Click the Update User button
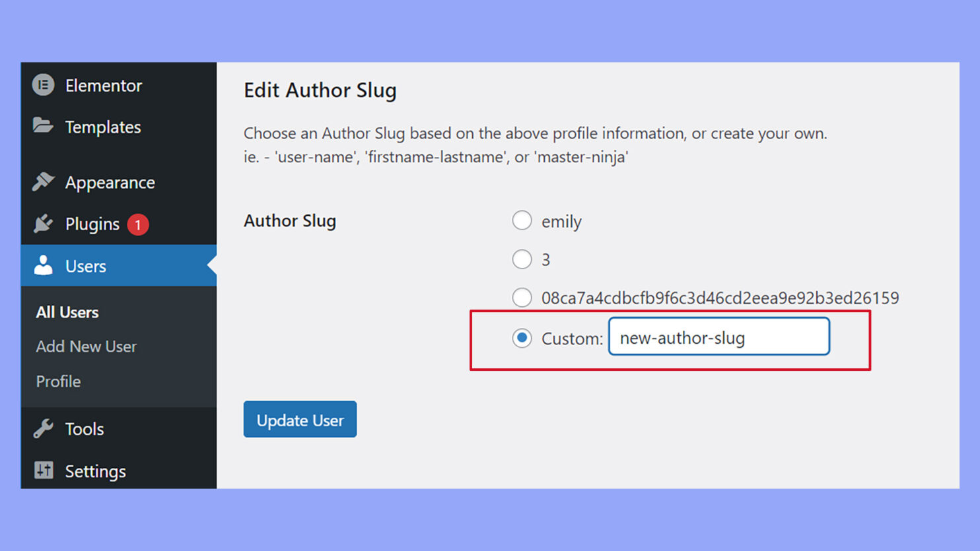The image size is (980, 551). [x=300, y=419]
